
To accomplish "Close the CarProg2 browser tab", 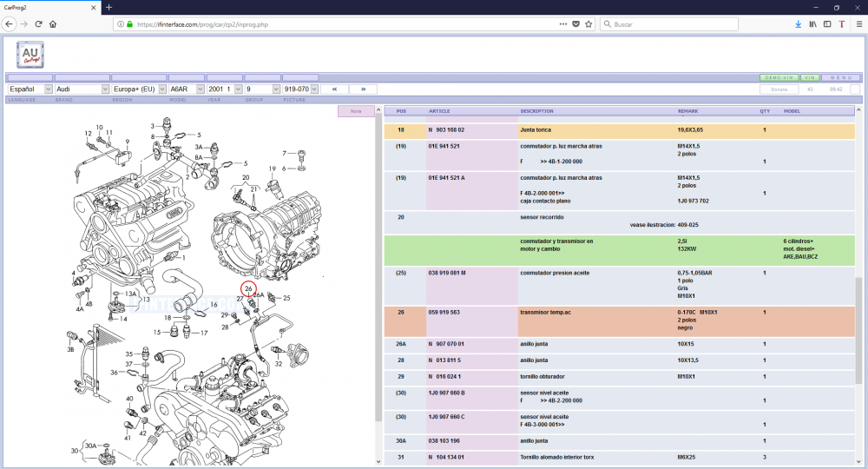I will (x=93, y=8).
